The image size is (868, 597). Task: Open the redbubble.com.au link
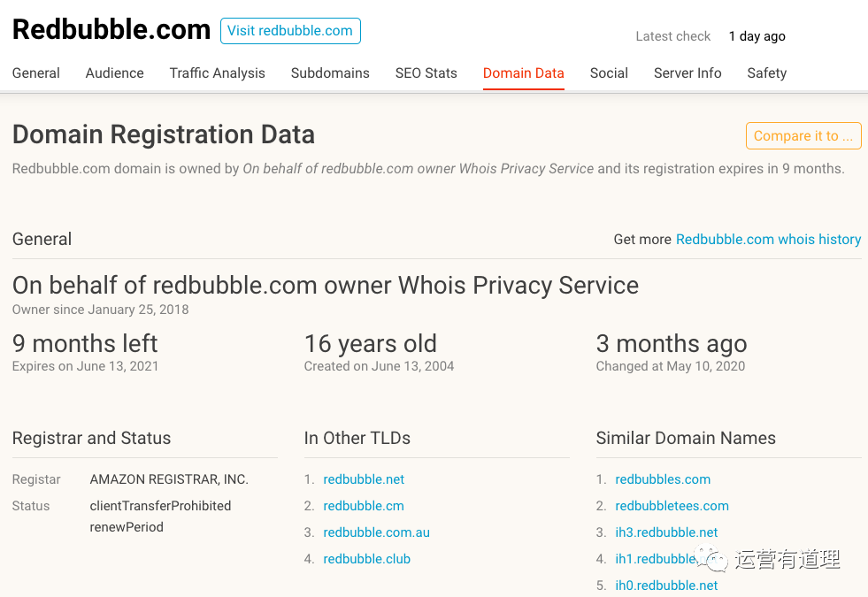376,532
